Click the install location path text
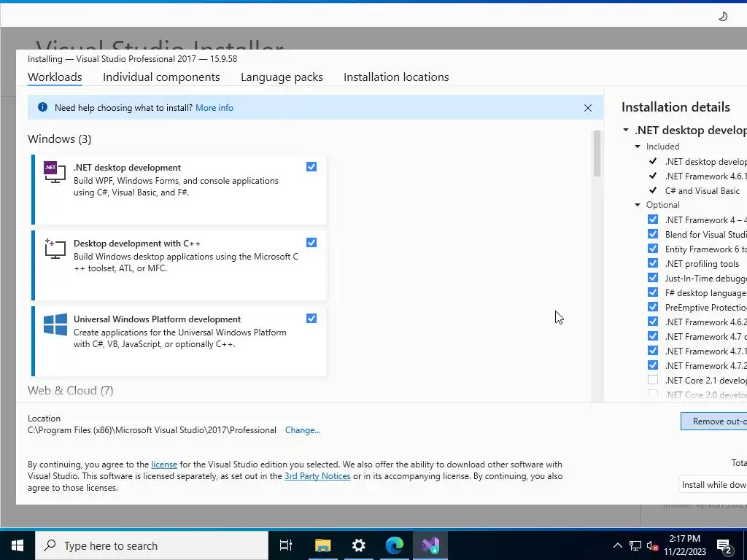The width and height of the screenshot is (747, 560). (x=152, y=430)
